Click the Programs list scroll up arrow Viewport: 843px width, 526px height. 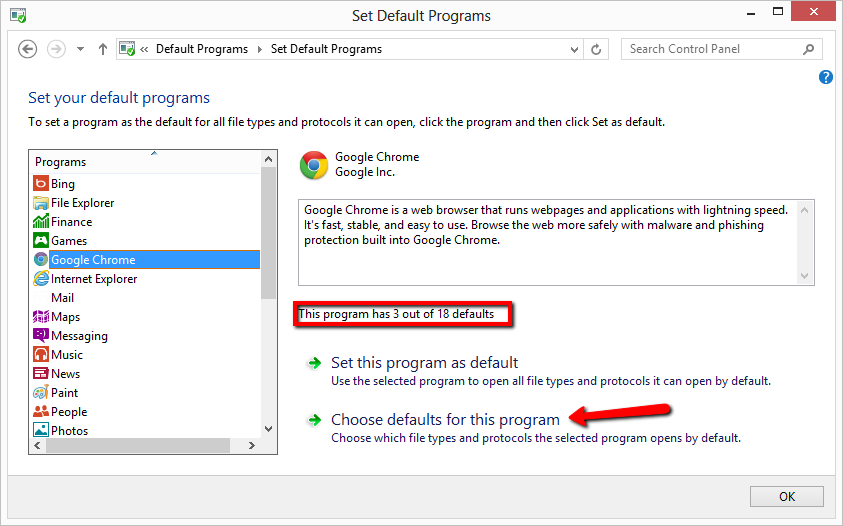pyautogui.click(x=269, y=159)
